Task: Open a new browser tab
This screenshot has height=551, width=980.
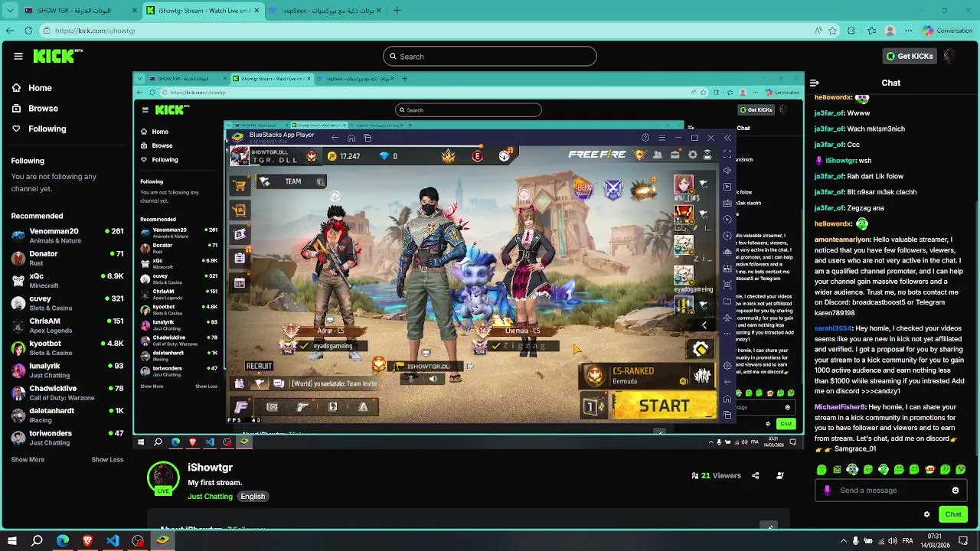Action: pos(397,11)
